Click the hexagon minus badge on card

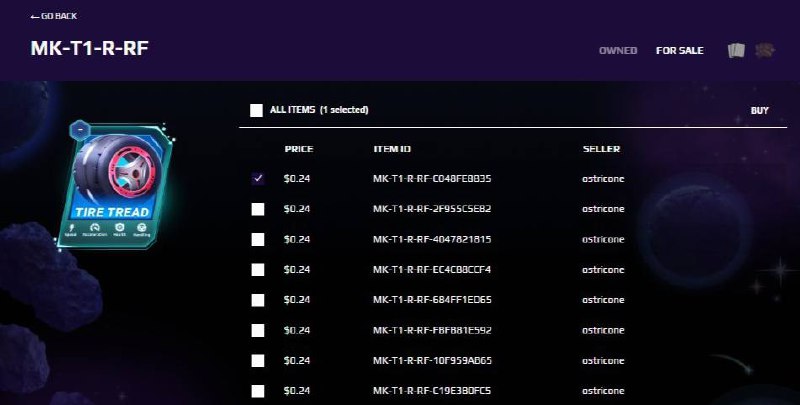(80, 130)
